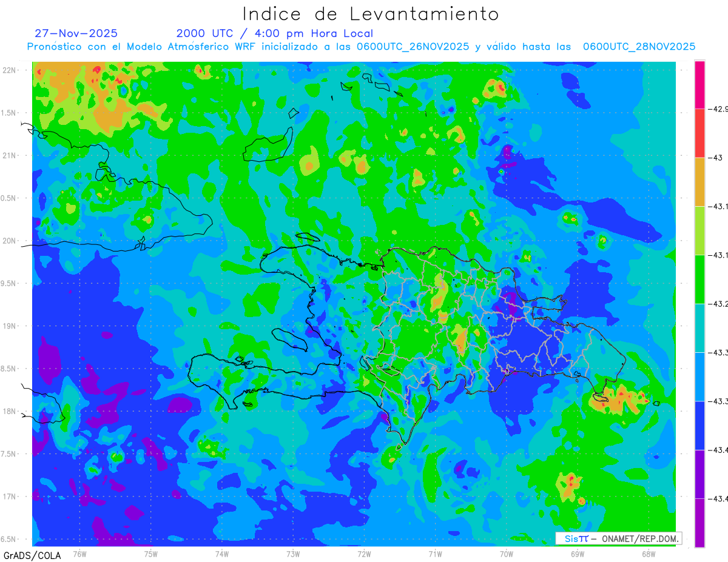Image resolution: width=728 pixels, height=562 pixels.
Task: Click the '74W' longitude label
Action: [222, 553]
